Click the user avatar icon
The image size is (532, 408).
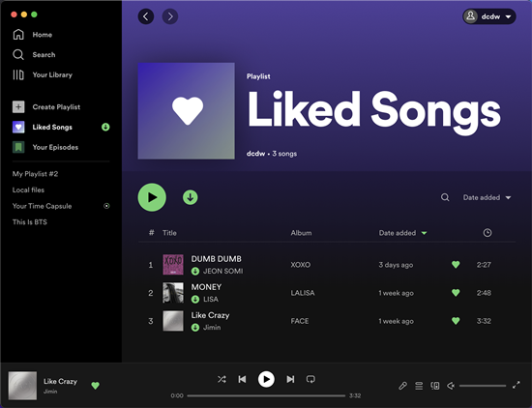[x=471, y=16]
